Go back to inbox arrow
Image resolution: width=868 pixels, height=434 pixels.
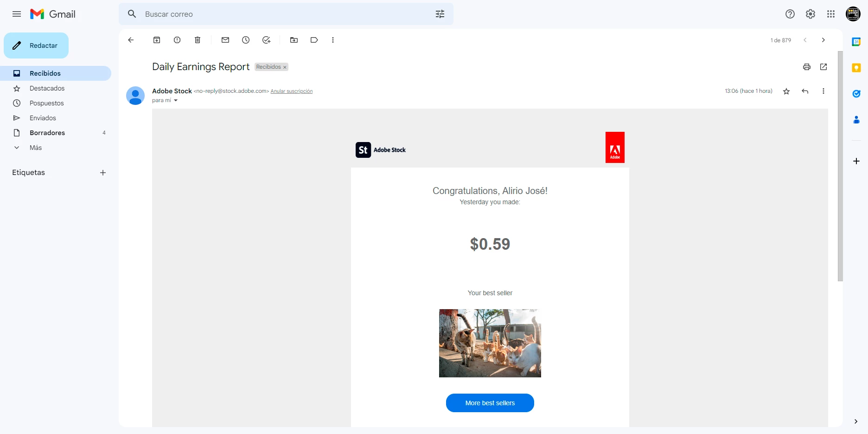point(131,40)
